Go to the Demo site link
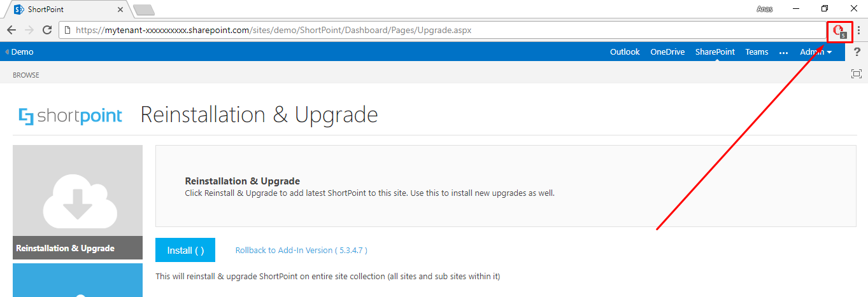 pyautogui.click(x=22, y=52)
